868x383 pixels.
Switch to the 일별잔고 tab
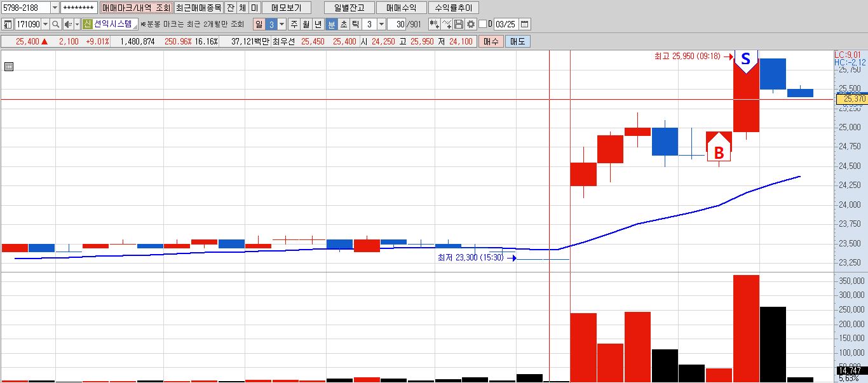349,8
